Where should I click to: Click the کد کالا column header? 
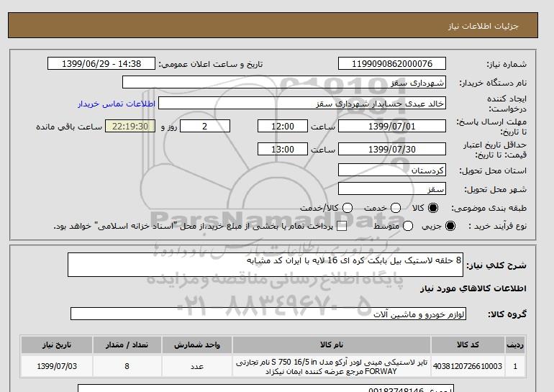point(468,345)
